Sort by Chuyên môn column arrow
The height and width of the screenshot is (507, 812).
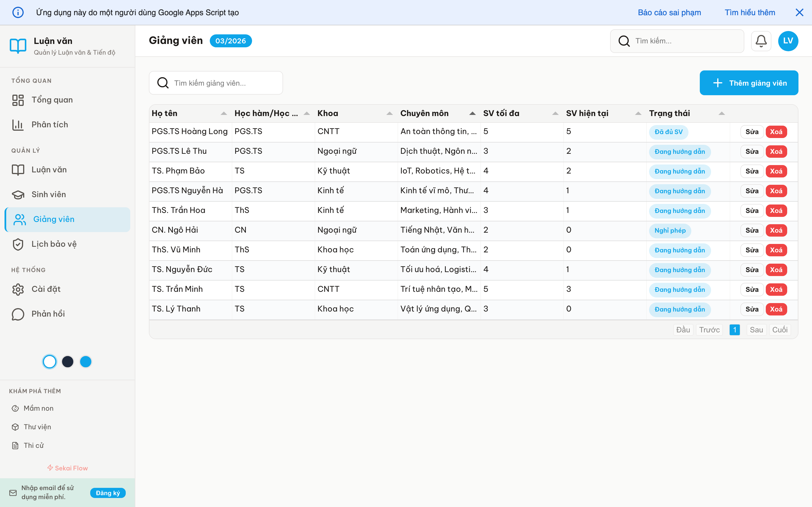click(x=472, y=113)
